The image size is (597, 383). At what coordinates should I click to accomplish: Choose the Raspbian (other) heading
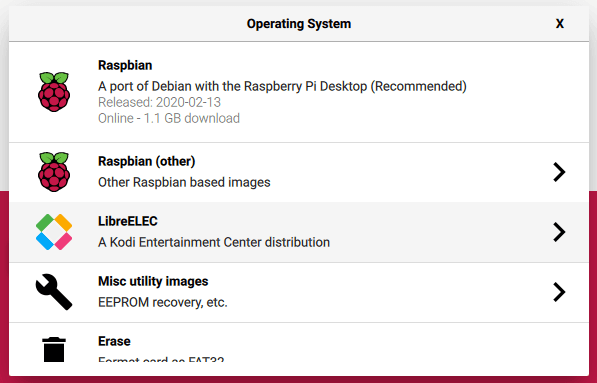click(147, 161)
